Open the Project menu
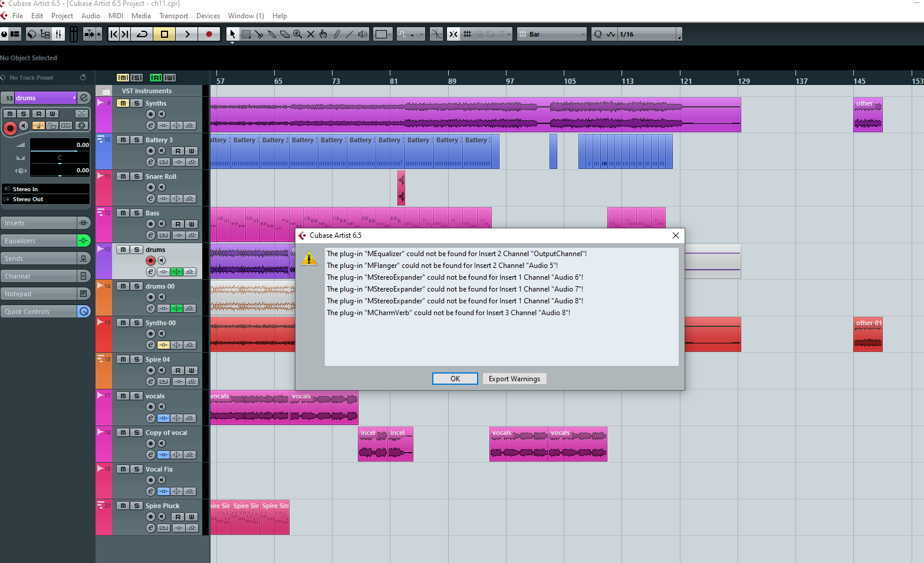The image size is (924, 563). [62, 16]
